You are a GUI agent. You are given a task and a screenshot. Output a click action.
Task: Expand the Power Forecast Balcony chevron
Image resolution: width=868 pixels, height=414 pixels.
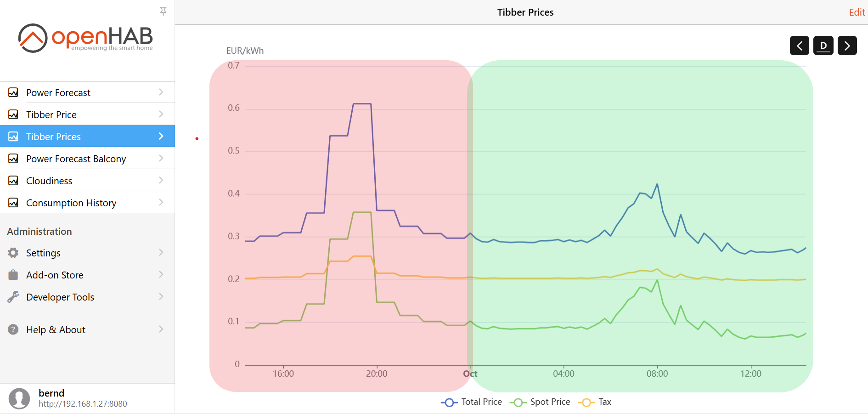[x=161, y=159]
